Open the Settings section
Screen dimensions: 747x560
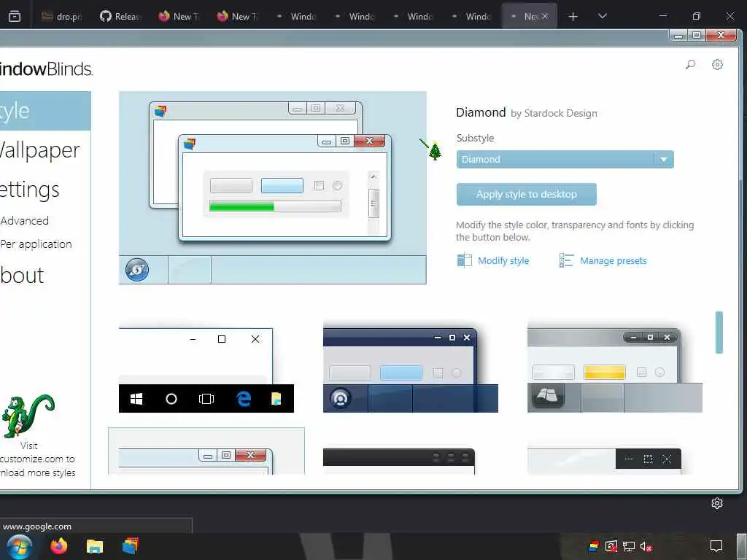[x=30, y=190]
